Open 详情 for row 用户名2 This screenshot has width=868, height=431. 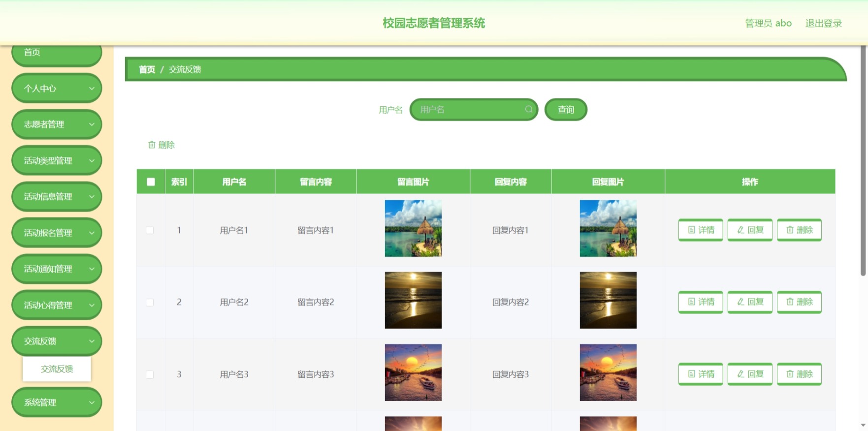point(701,302)
